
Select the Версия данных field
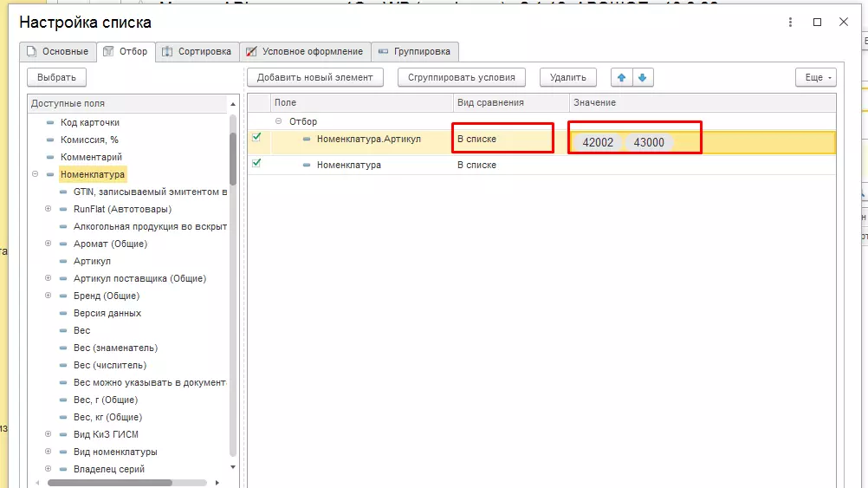click(x=107, y=313)
